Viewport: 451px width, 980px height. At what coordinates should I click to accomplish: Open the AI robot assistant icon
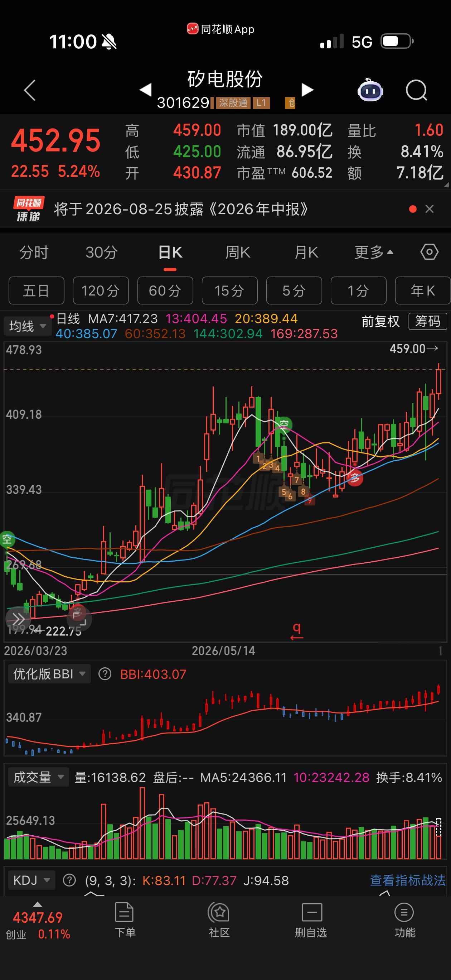(370, 90)
